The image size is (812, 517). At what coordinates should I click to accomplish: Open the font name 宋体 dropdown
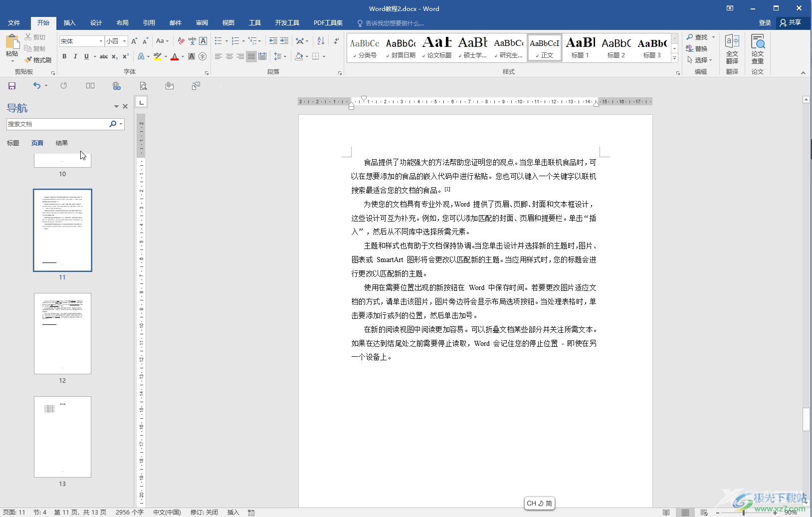[x=101, y=41]
